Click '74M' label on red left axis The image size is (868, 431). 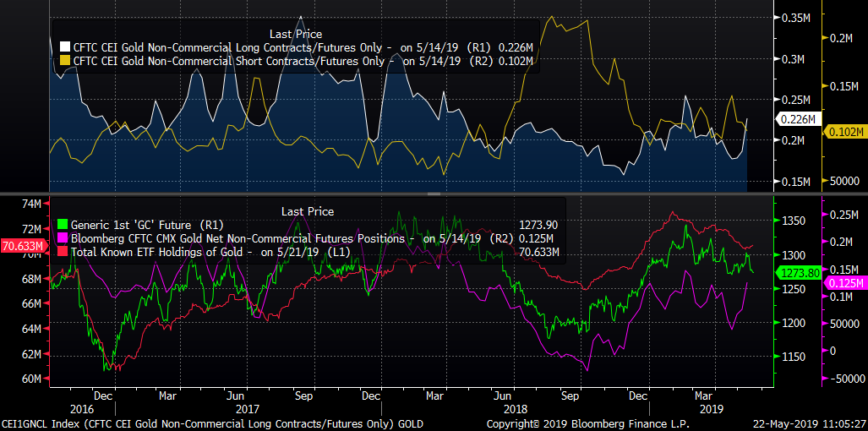[x=31, y=204]
